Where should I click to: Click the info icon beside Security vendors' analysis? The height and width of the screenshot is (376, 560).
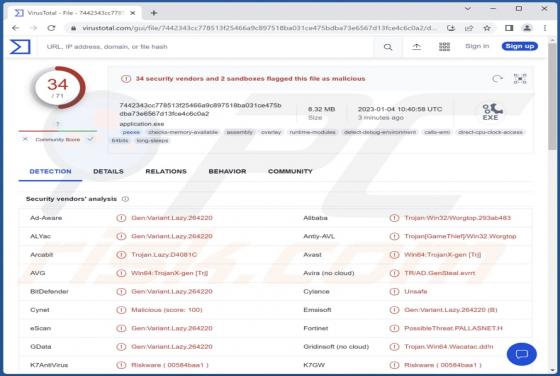click(x=125, y=199)
